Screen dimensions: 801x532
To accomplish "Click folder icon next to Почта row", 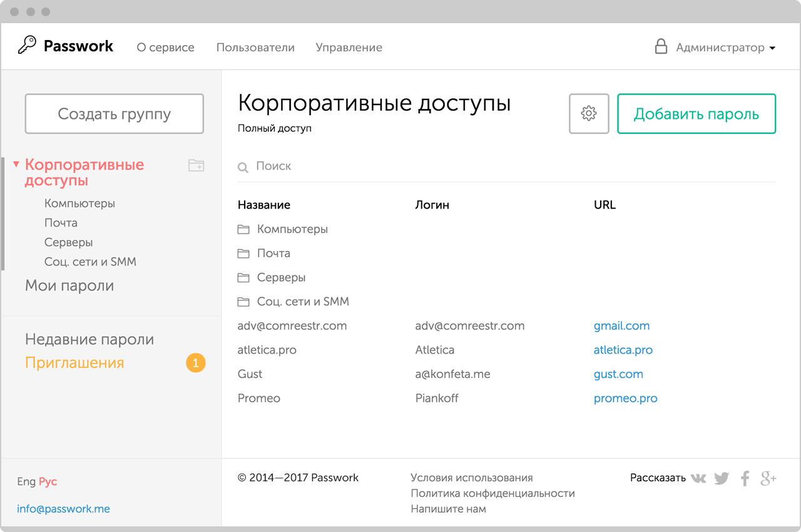I will pos(243,253).
